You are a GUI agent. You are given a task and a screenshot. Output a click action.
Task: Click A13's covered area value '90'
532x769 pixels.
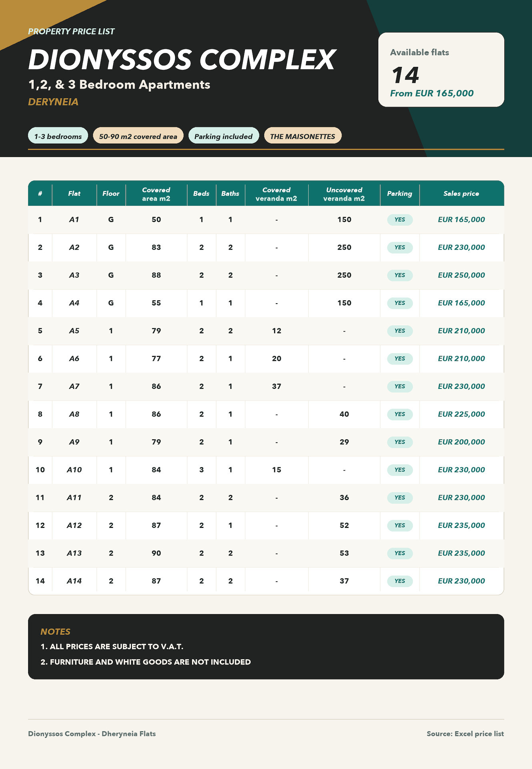pos(156,553)
